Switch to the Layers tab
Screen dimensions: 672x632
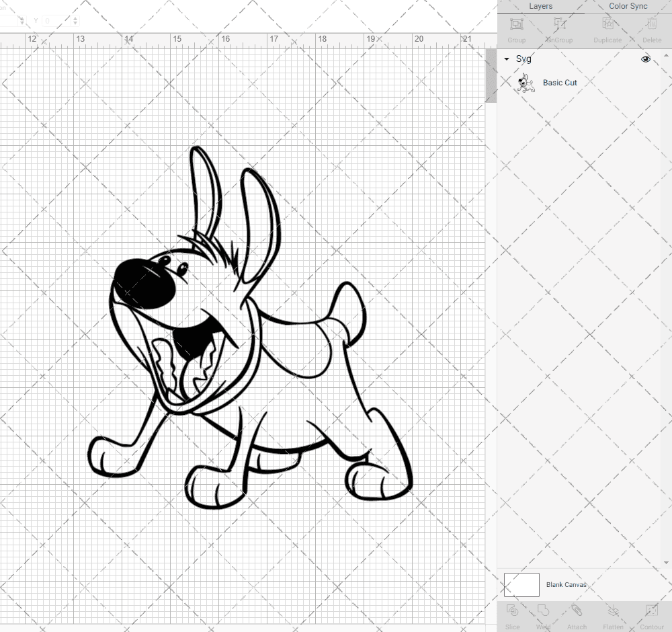click(540, 6)
